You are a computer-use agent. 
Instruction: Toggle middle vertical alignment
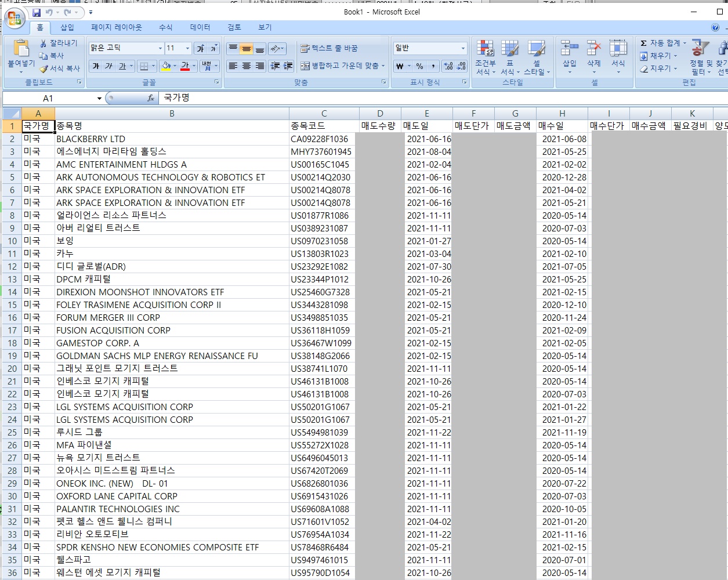(x=247, y=49)
